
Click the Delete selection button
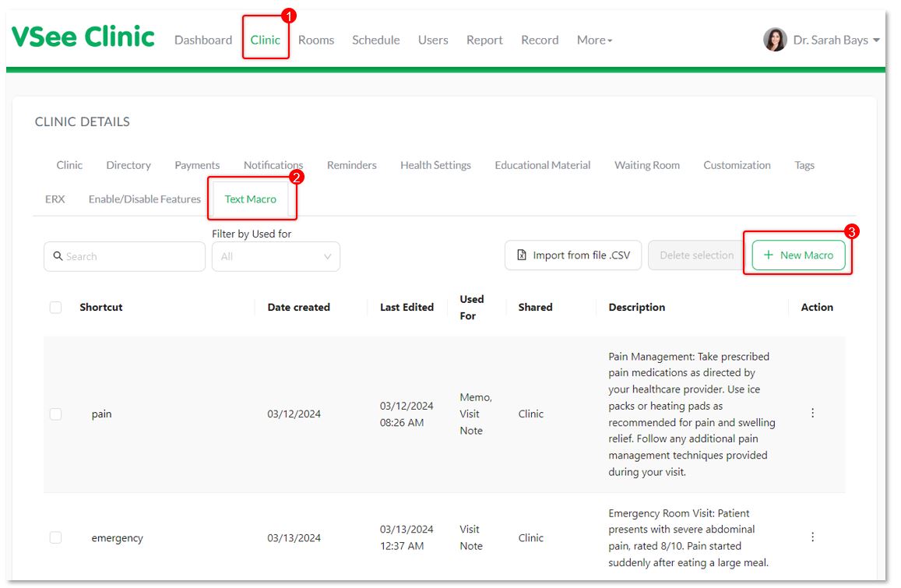(696, 255)
